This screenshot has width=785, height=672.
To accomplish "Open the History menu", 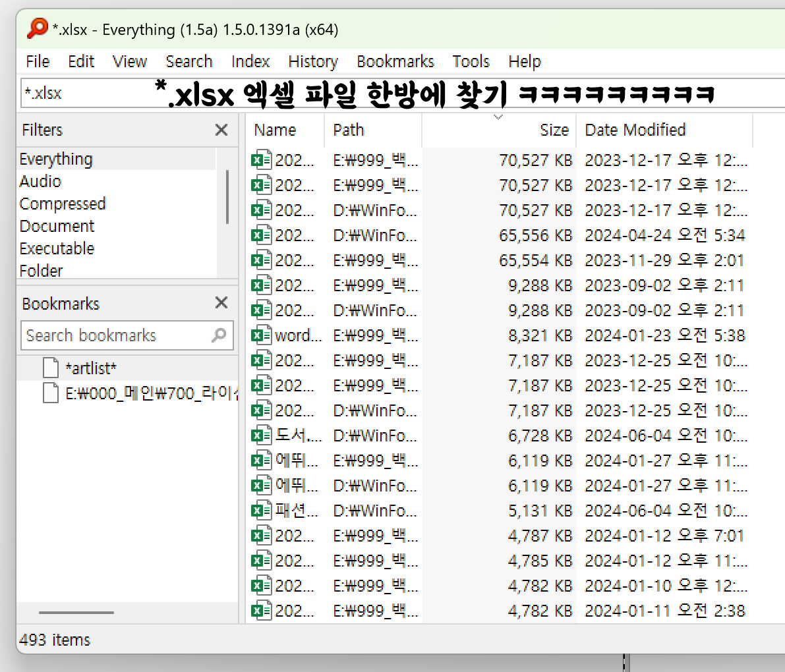I will [313, 61].
